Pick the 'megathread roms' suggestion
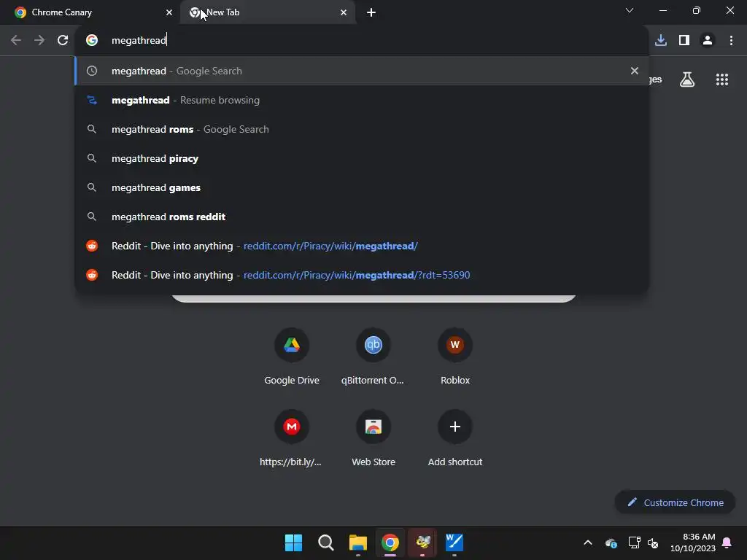Screen dimensions: 747x560 pyautogui.click(x=362, y=129)
